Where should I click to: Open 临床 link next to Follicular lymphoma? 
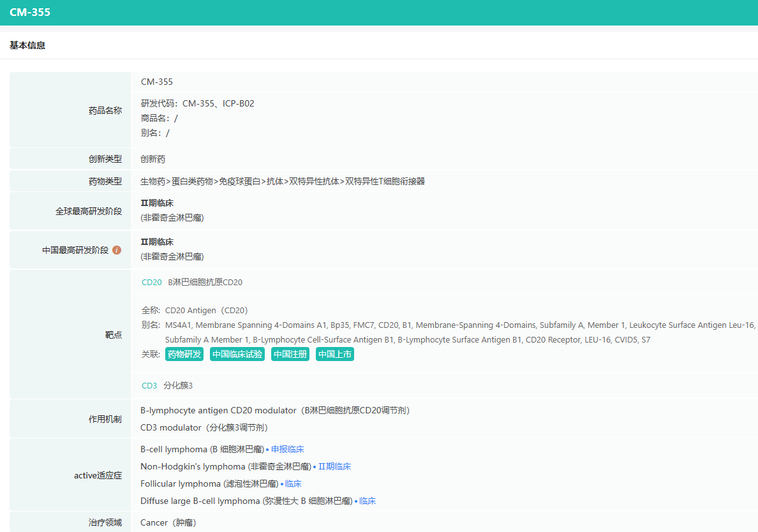tap(293, 484)
